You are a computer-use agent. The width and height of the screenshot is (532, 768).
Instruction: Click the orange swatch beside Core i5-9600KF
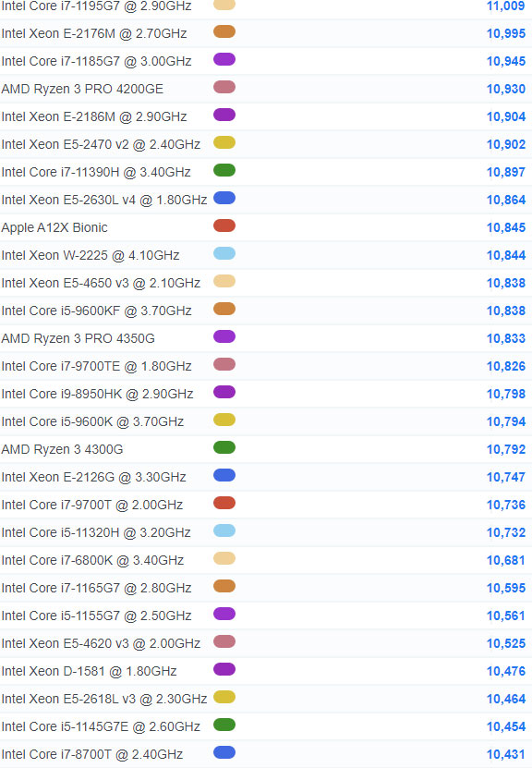[x=224, y=309]
